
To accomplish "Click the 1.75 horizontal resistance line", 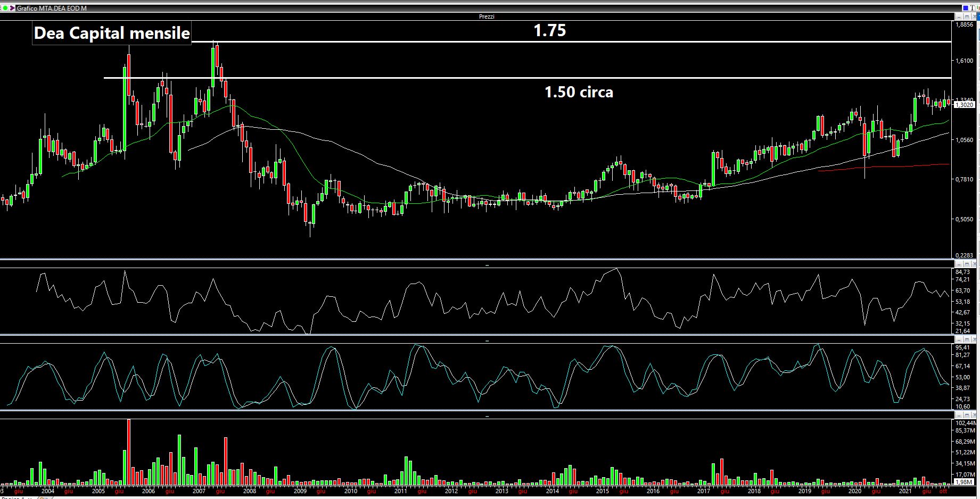I will coord(373,41).
